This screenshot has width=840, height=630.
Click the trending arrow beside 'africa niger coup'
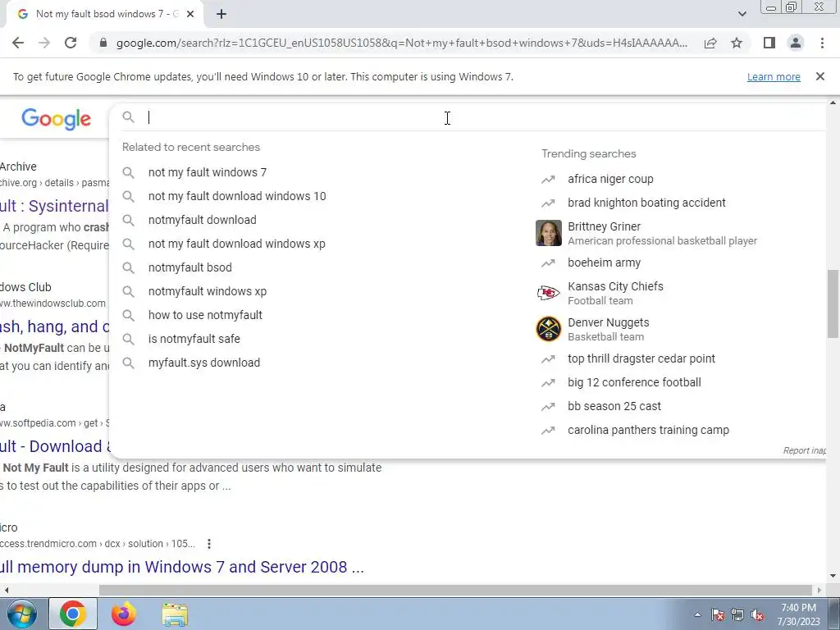pos(548,180)
